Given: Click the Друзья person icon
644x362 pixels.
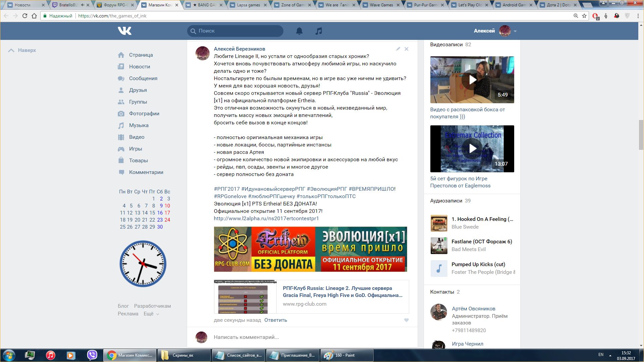Looking at the screenshot, I should tap(121, 90).
